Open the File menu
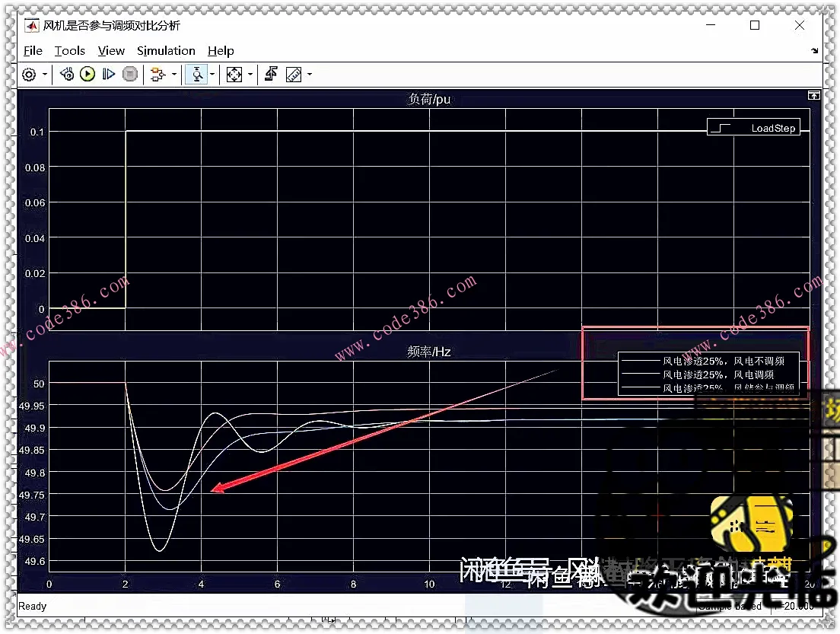Viewport: 840px width, 634px height. pyautogui.click(x=33, y=51)
